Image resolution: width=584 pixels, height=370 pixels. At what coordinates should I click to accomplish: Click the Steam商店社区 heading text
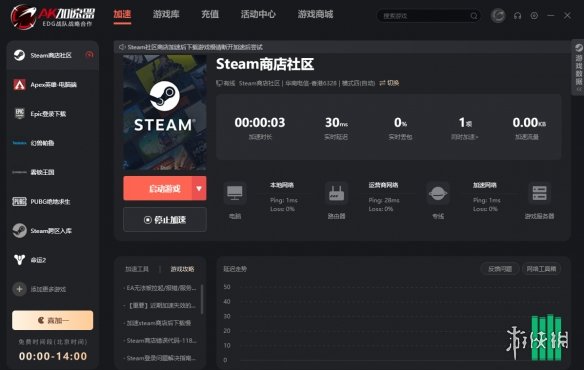coord(265,64)
